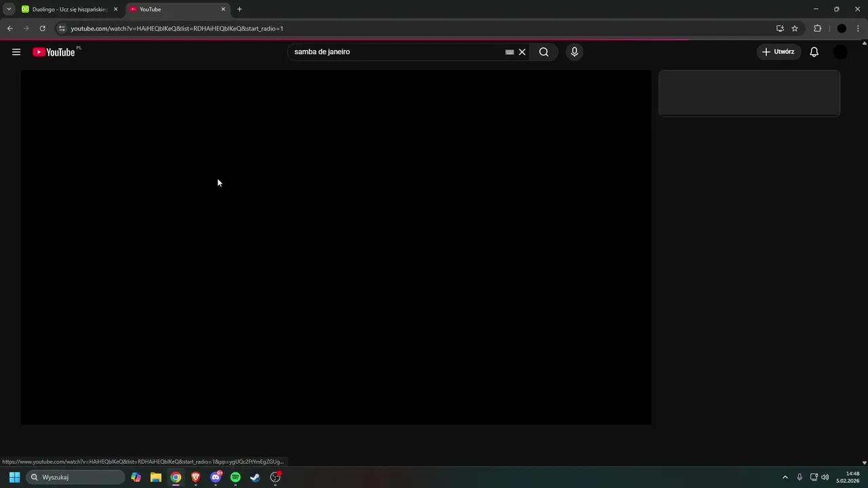The height and width of the screenshot is (488, 868).
Task: Open Steam from the taskbar
Action: coord(255,477)
